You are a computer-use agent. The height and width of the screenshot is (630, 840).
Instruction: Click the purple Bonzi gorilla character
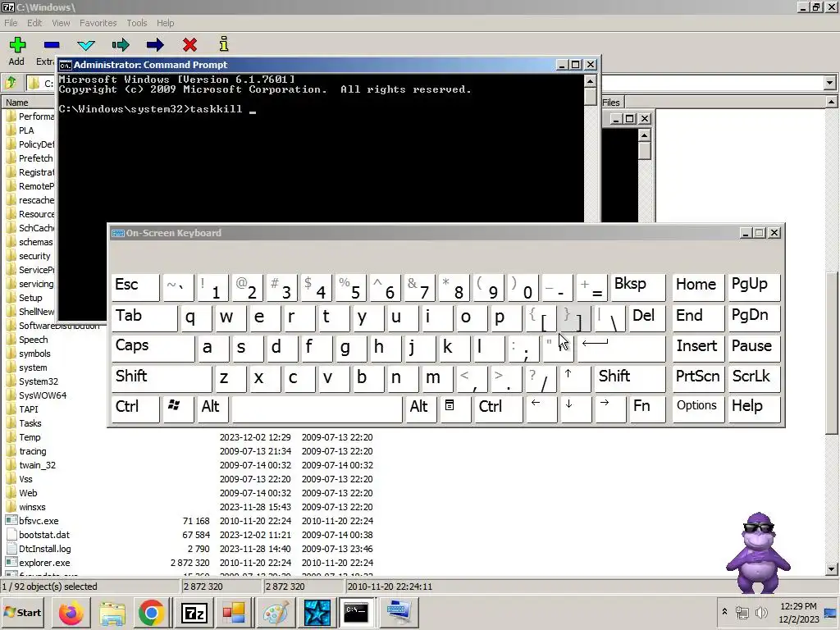pyautogui.click(x=758, y=553)
